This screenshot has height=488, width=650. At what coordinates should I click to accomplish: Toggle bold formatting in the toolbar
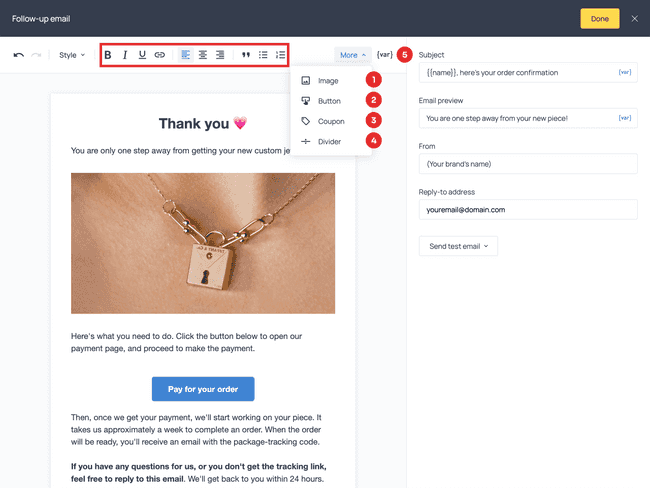tap(108, 55)
